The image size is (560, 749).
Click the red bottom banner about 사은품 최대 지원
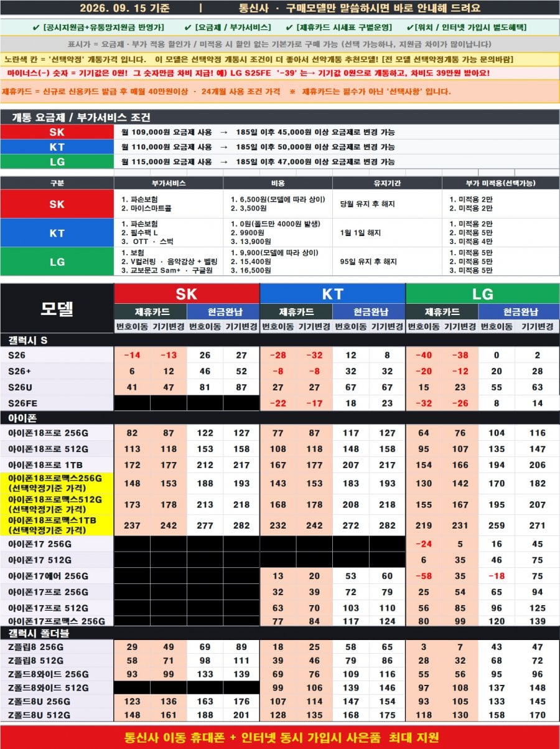click(280, 737)
